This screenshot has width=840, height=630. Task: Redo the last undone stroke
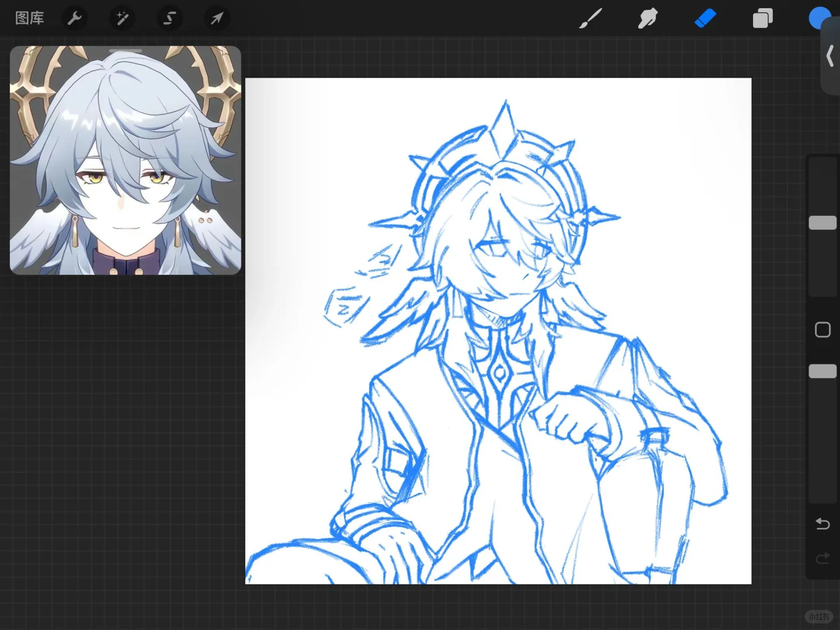point(822,559)
